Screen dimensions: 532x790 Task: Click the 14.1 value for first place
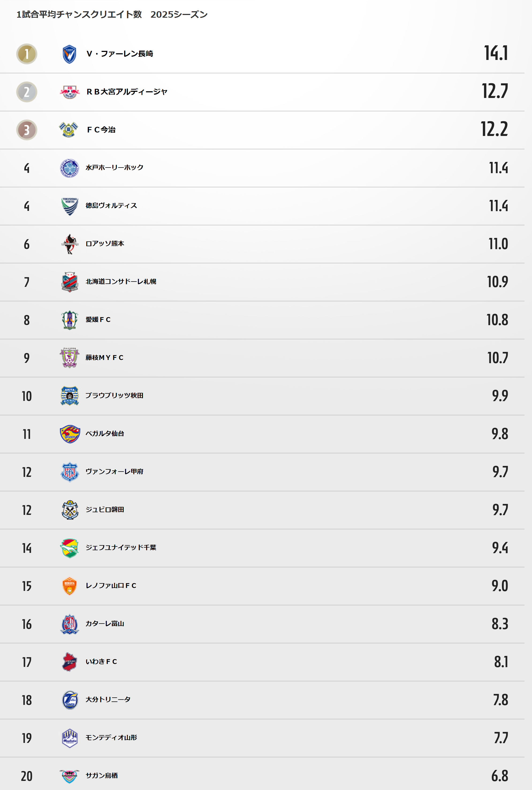(496, 53)
